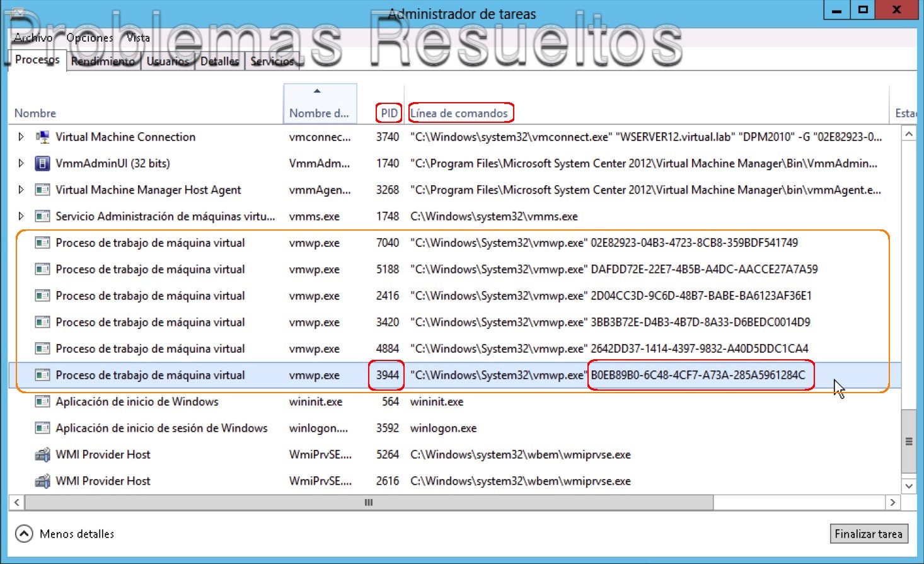The height and width of the screenshot is (564, 924).
Task: Open the Opciones menu
Action: click(x=90, y=38)
